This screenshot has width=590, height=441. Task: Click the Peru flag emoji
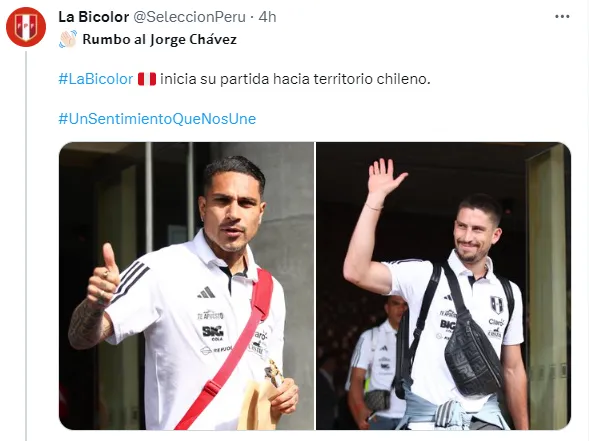pos(147,79)
